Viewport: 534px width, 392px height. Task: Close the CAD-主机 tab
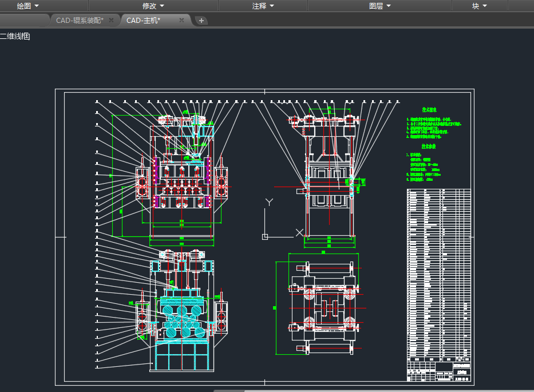[x=181, y=20]
